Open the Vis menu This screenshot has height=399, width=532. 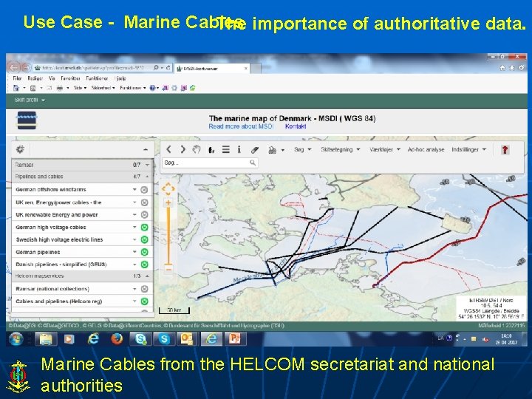coord(52,78)
